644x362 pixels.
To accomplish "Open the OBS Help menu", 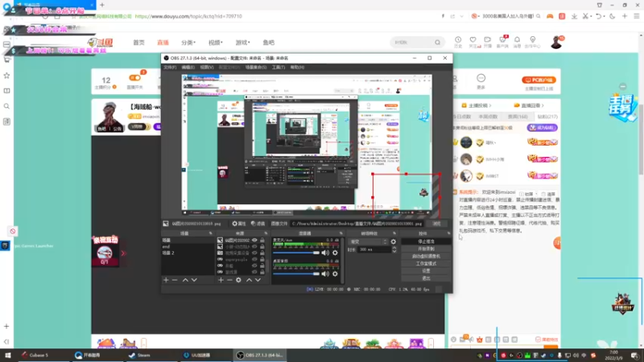I will coord(297,68).
